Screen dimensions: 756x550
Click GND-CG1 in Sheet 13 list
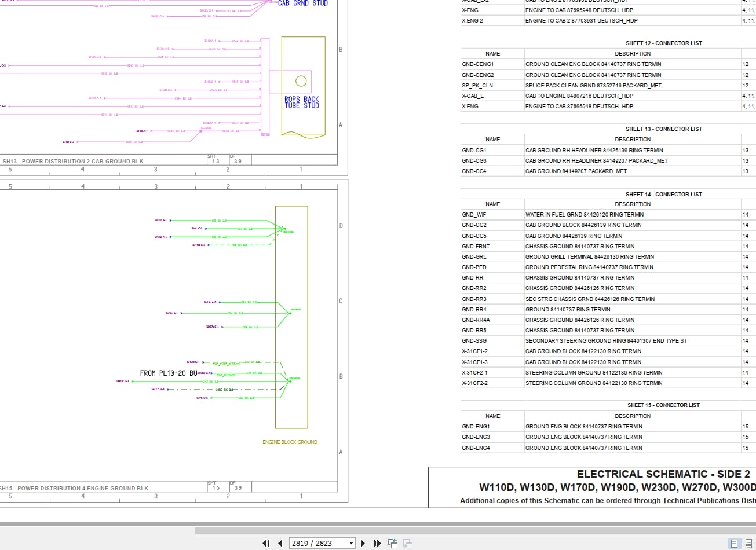coord(474,150)
